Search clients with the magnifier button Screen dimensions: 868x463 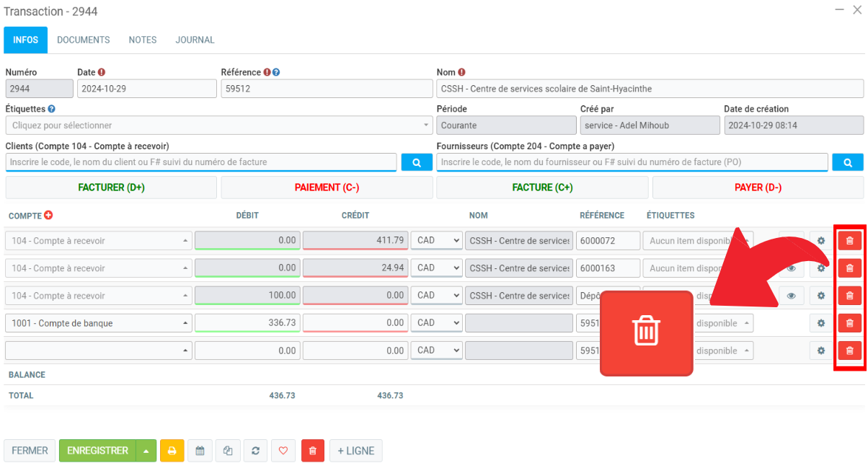417,162
